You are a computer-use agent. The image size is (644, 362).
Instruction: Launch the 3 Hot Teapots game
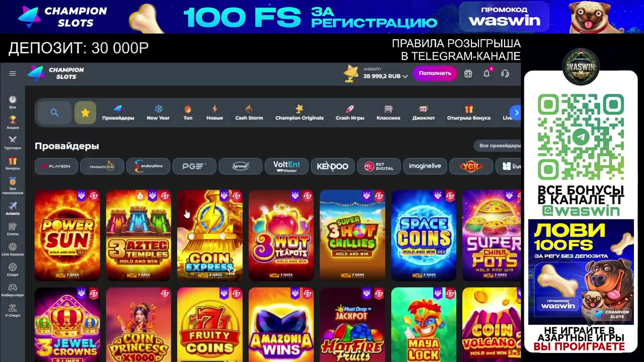(x=281, y=235)
